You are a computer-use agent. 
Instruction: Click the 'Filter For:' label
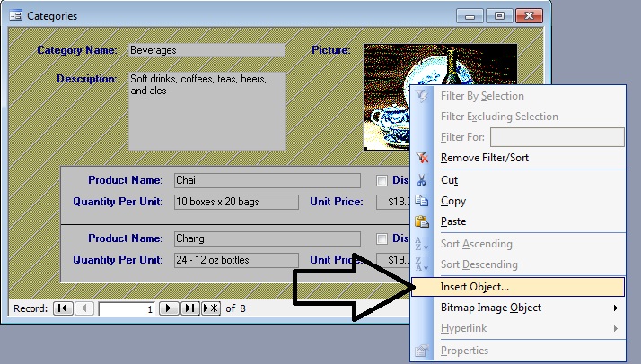click(462, 137)
